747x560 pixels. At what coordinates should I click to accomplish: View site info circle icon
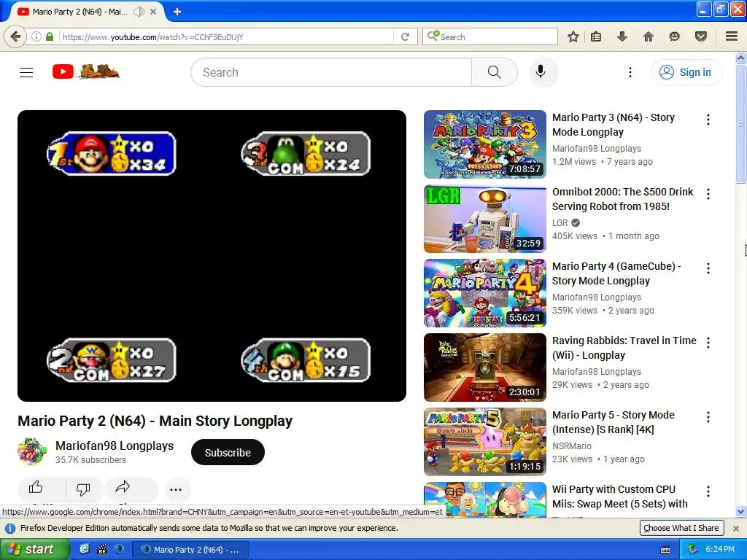36,36
